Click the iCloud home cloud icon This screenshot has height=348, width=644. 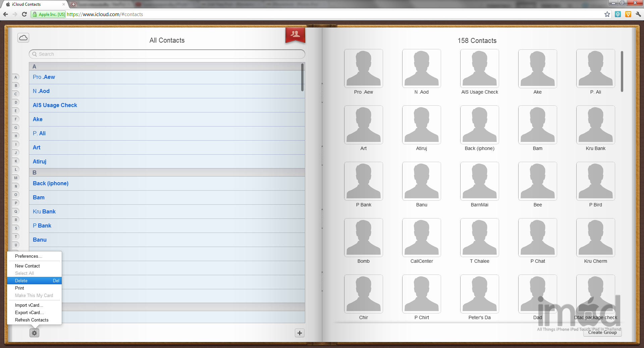pos(23,38)
